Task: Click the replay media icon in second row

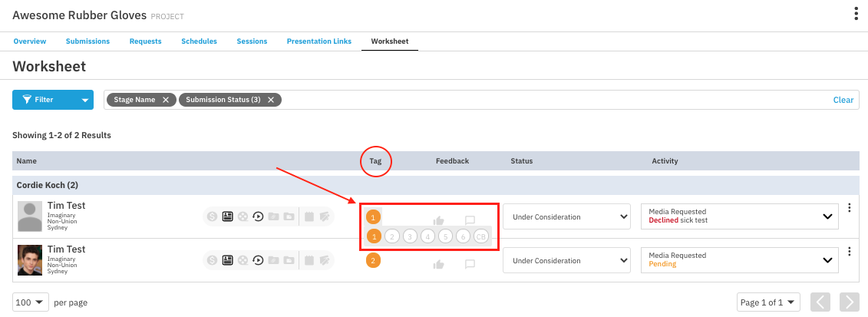Action: coord(258,261)
